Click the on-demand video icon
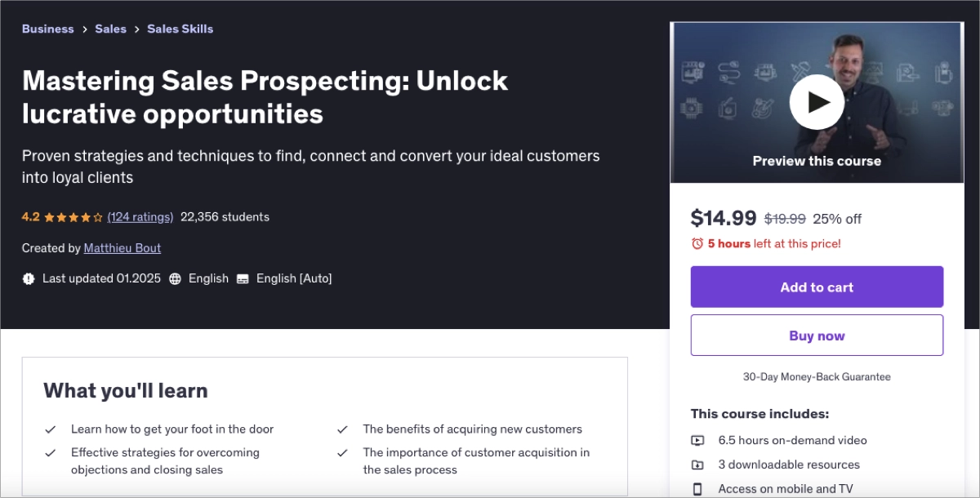The height and width of the screenshot is (498, 980). (x=697, y=440)
